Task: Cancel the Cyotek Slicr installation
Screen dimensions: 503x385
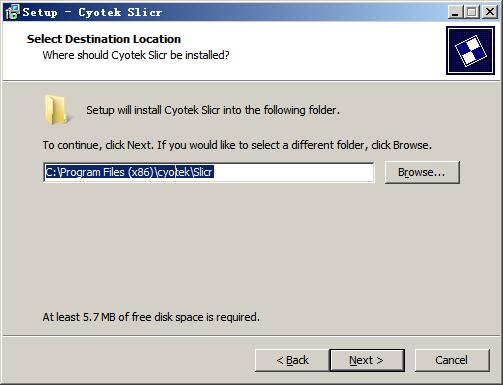Action: tap(452, 360)
